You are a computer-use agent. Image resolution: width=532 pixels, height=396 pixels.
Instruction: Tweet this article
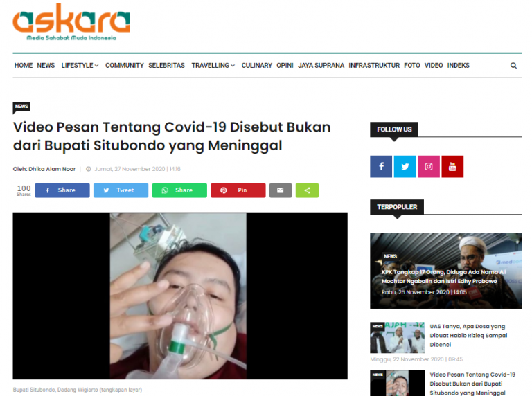point(121,190)
